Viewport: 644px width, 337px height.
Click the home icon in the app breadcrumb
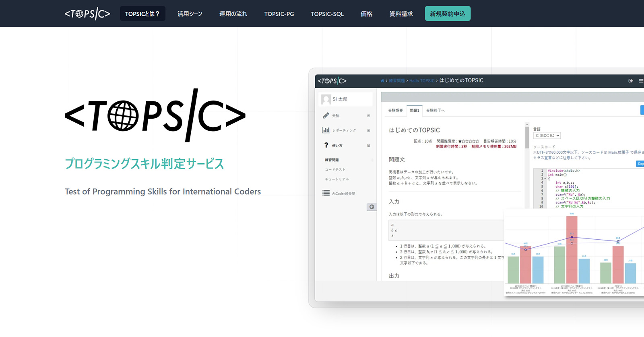382,81
